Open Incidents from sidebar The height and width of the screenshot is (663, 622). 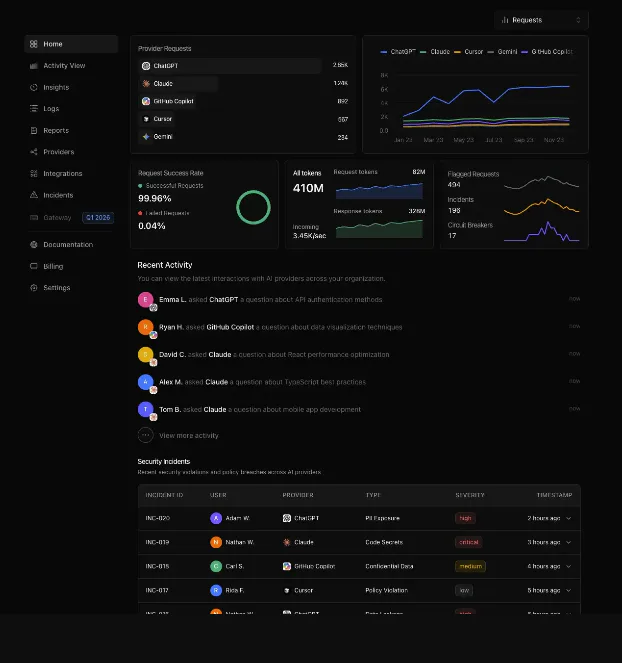71,195
